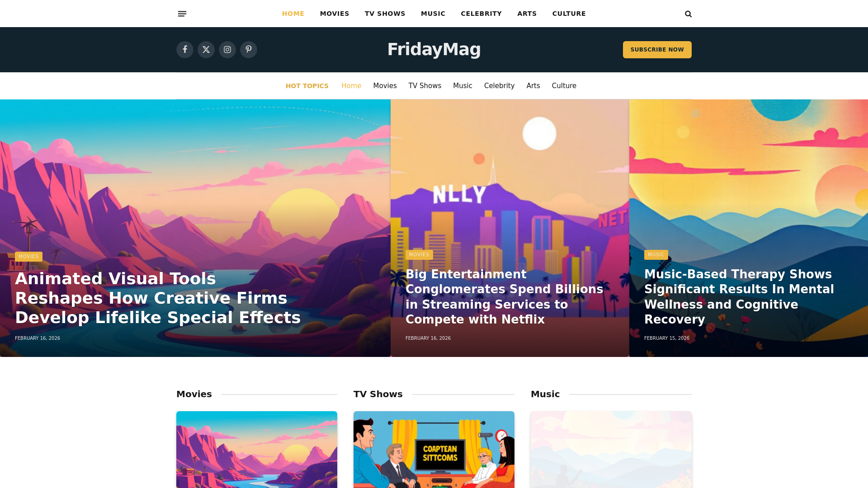Go to the FridayMag logo home link
The height and width of the screenshot is (488, 868).
click(434, 49)
